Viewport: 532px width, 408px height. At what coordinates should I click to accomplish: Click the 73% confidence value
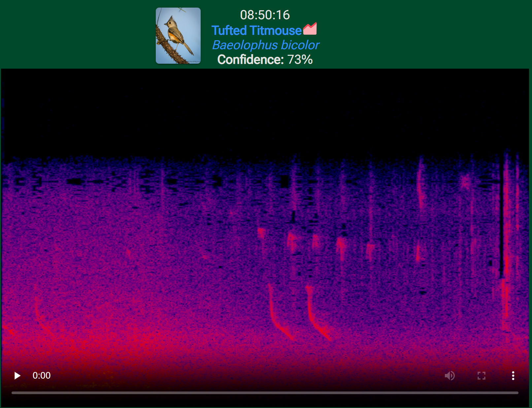coord(300,60)
